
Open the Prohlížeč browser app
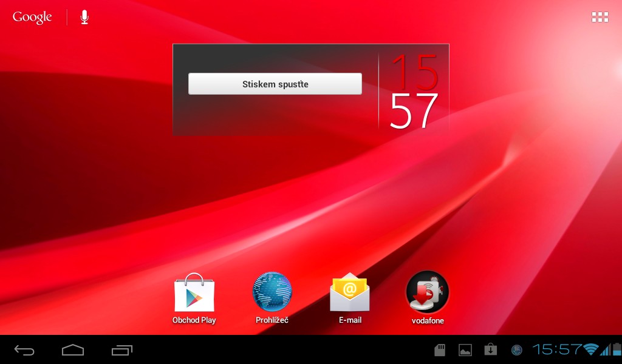[x=272, y=298]
